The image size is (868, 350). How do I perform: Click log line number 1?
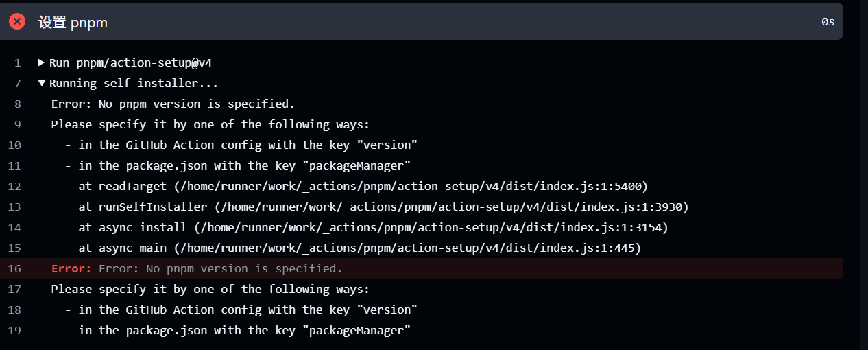tap(18, 62)
